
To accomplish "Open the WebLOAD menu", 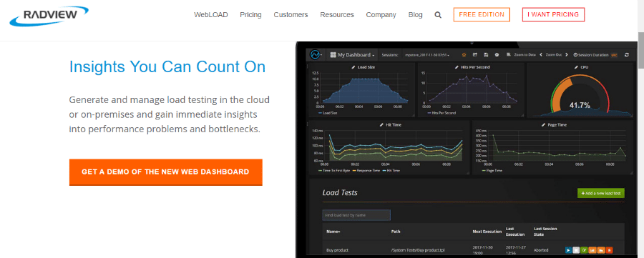I will click(210, 15).
